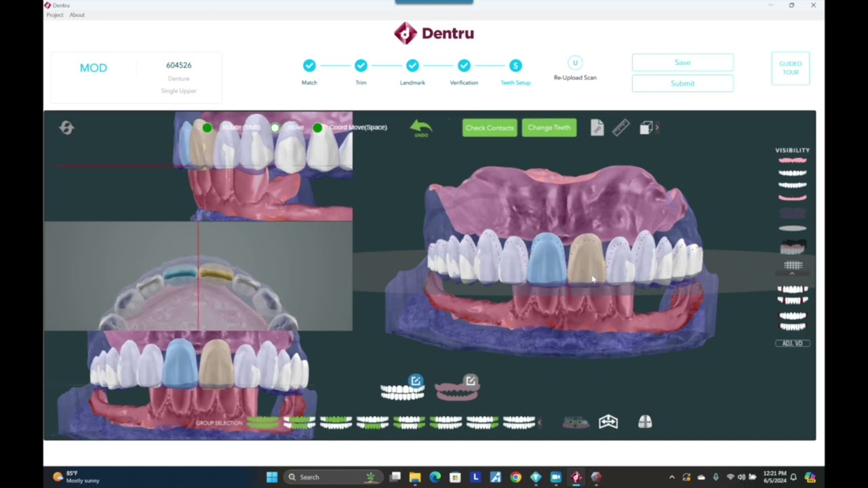Image resolution: width=868 pixels, height=488 pixels.
Task: Click the ADJ. VD button
Action: click(x=792, y=344)
